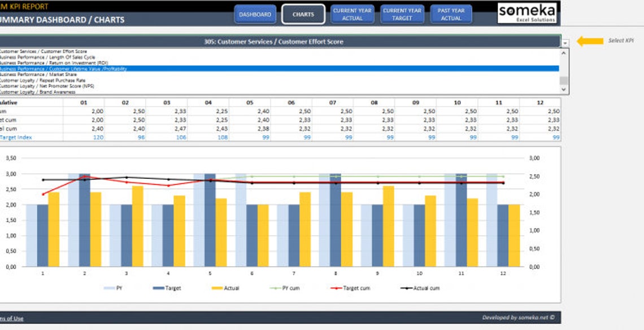Click the scroll-up arrow on the KPI list
This screenshot has width=644, height=330.
click(x=564, y=52)
